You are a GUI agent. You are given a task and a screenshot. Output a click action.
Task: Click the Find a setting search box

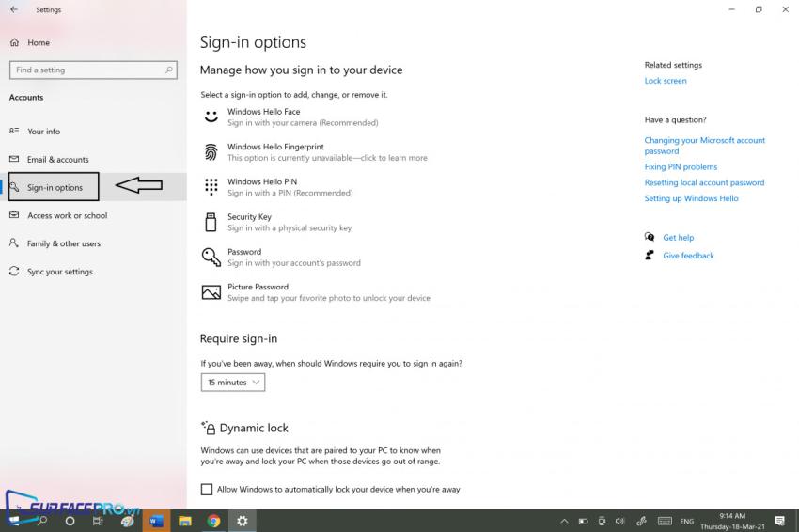pos(93,70)
